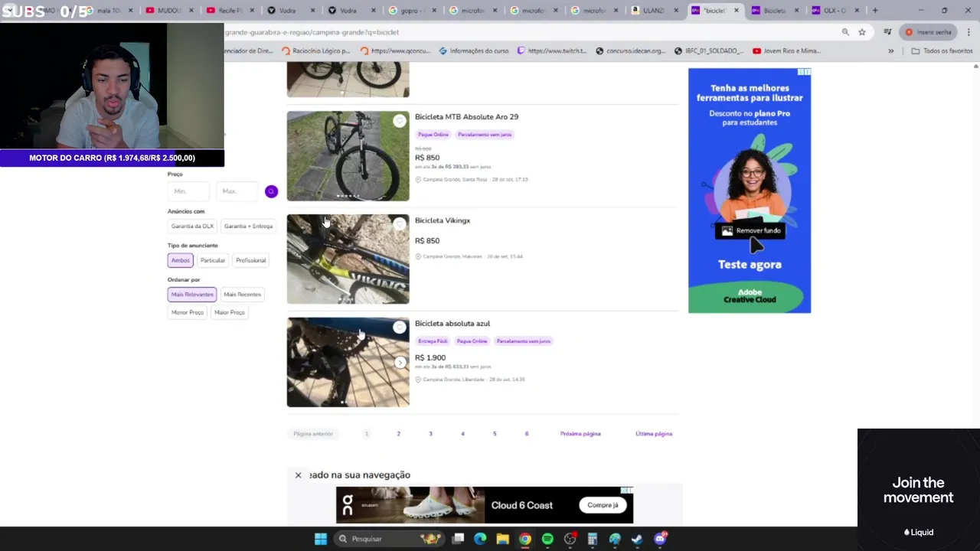Go to results page 2

[x=398, y=434]
